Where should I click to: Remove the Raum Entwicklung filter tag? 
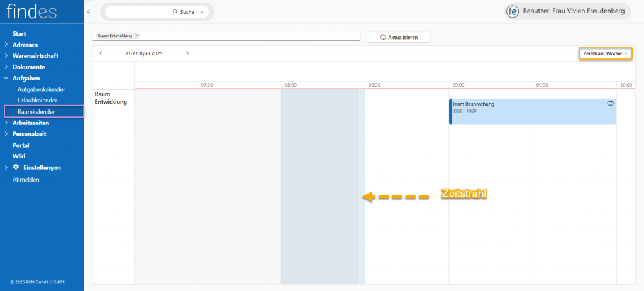click(137, 36)
